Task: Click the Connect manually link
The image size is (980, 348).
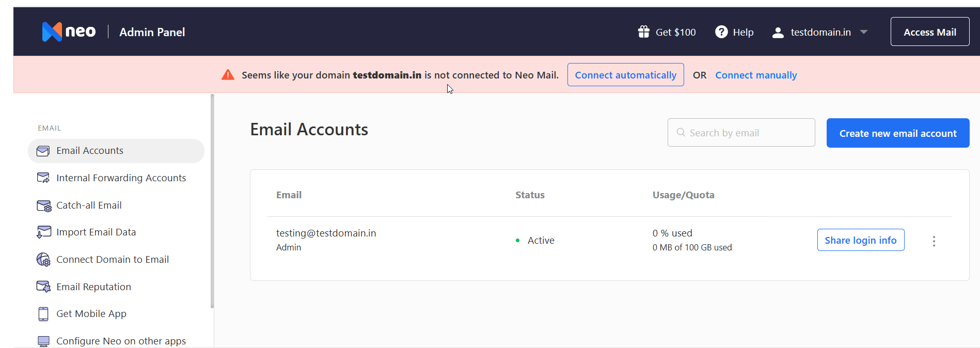Action: [756, 75]
